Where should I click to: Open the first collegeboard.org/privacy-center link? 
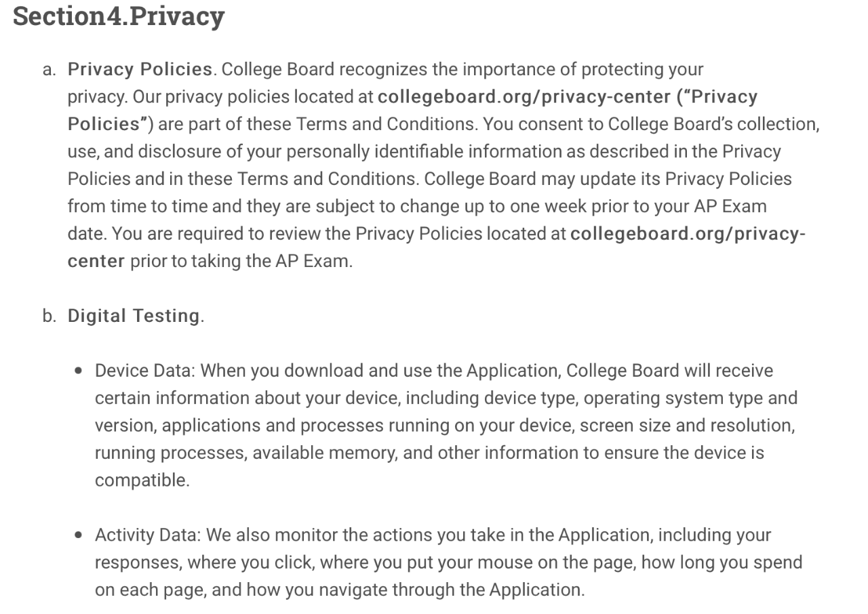tap(524, 97)
